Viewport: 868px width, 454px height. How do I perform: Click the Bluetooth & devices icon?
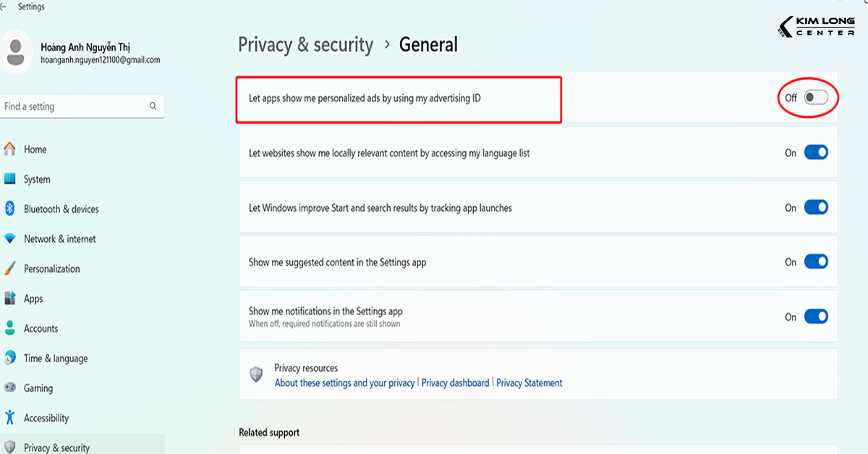(9, 209)
